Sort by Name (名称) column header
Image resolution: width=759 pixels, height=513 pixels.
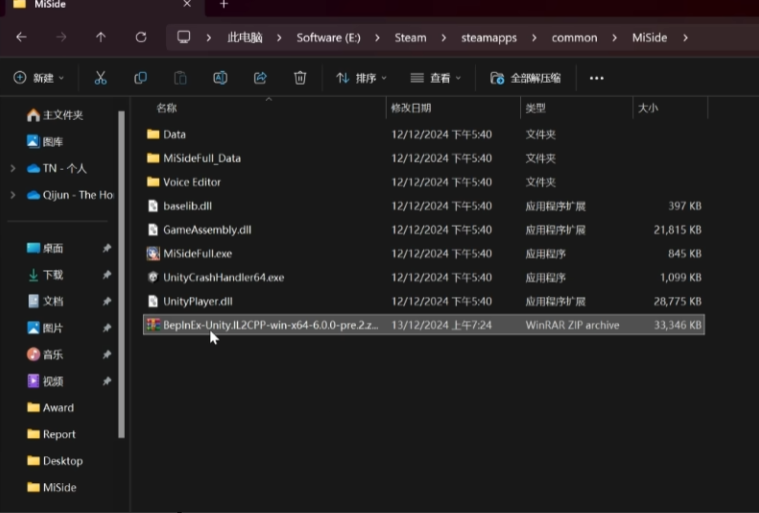[x=167, y=108]
